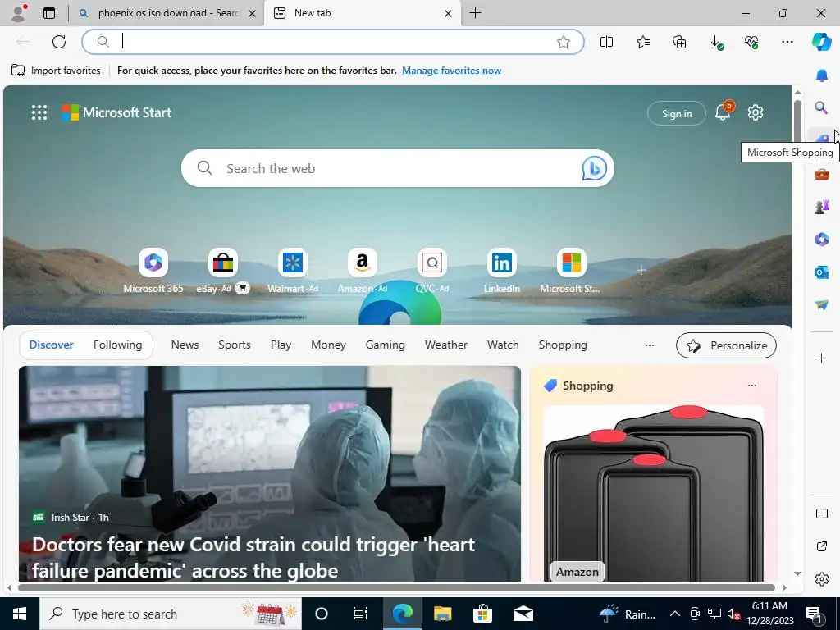Open the Edge profile icon
This screenshot has height=630, width=840.
coord(19,13)
